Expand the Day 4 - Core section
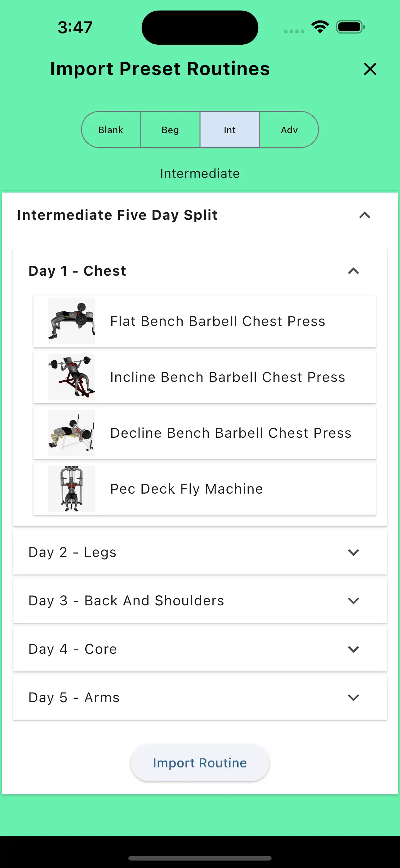Image resolution: width=400 pixels, height=868 pixels. point(353,649)
